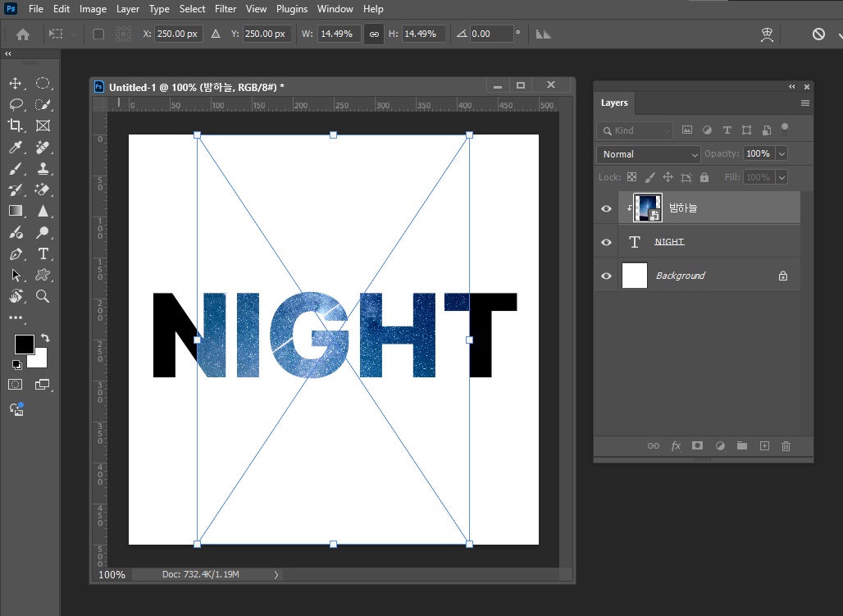This screenshot has width=843, height=616.
Task: Select the Dodge tool
Action: tap(43, 232)
